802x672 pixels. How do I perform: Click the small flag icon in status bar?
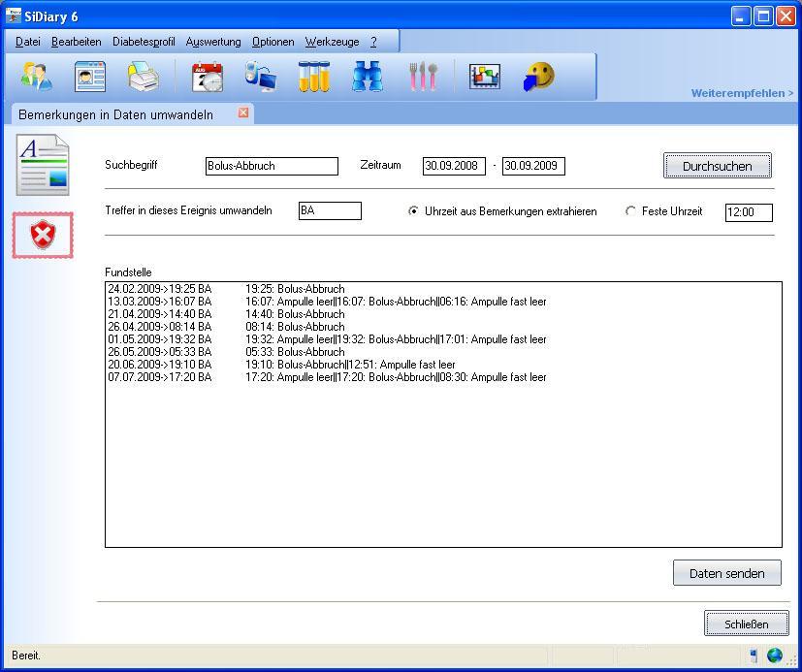coord(754,656)
